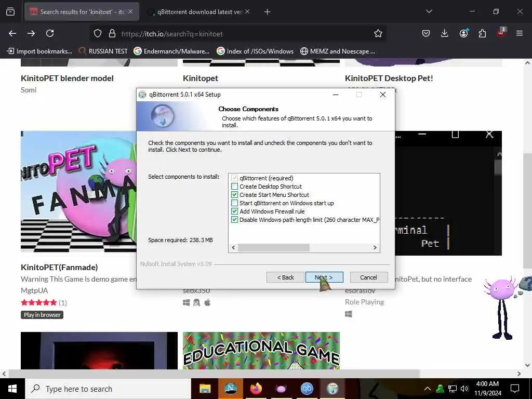Click the Kinito pet character on desktop
The image size is (532, 399).
(x=502, y=308)
